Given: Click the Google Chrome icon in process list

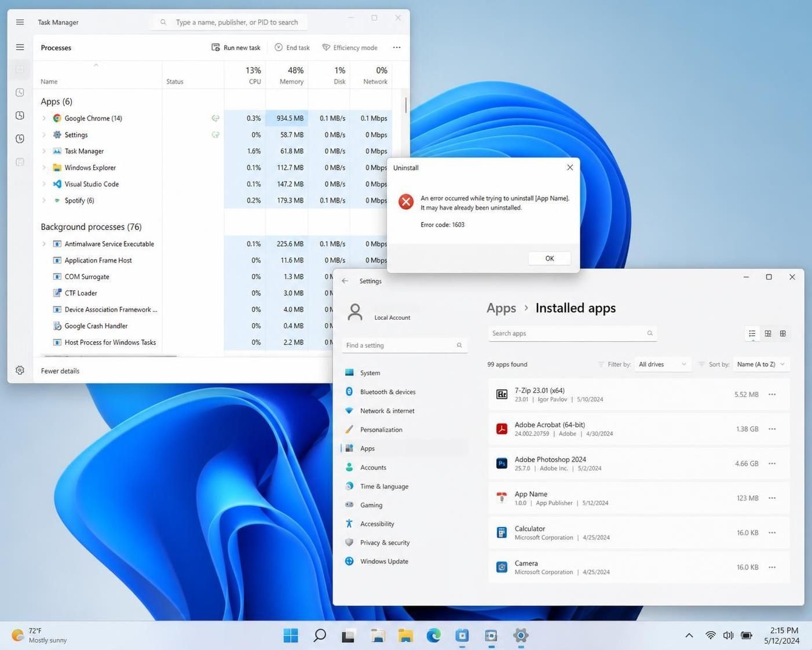Looking at the screenshot, I should tap(57, 118).
